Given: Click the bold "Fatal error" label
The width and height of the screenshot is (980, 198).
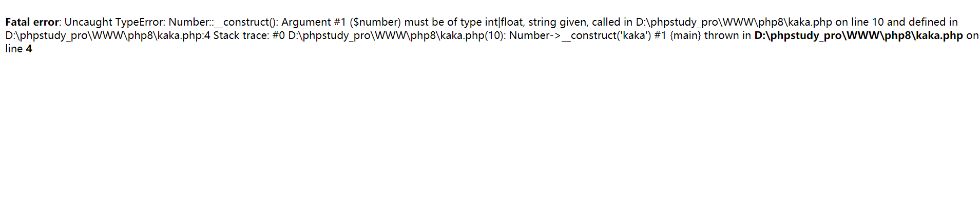Looking at the screenshot, I should (33, 22).
